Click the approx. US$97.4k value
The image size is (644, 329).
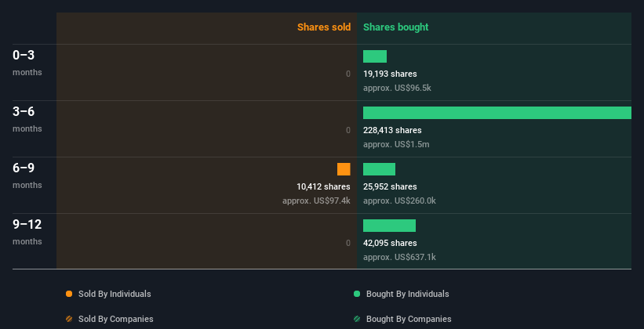click(316, 201)
